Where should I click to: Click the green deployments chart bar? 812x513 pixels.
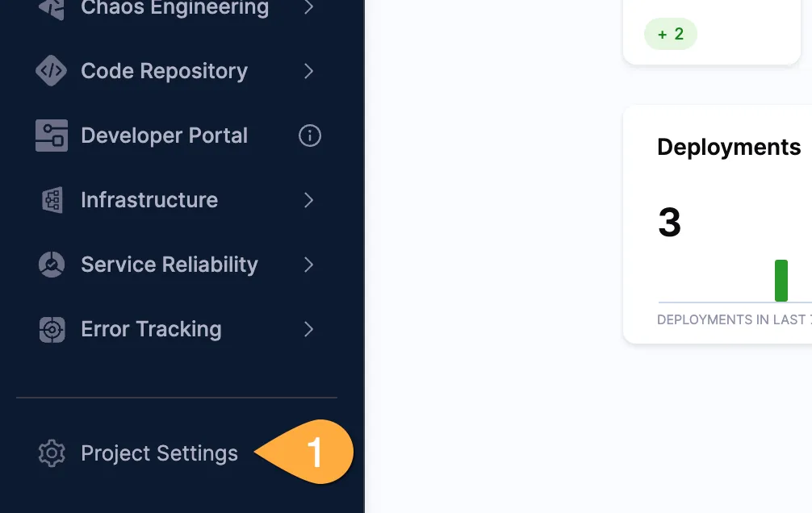point(781,281)
